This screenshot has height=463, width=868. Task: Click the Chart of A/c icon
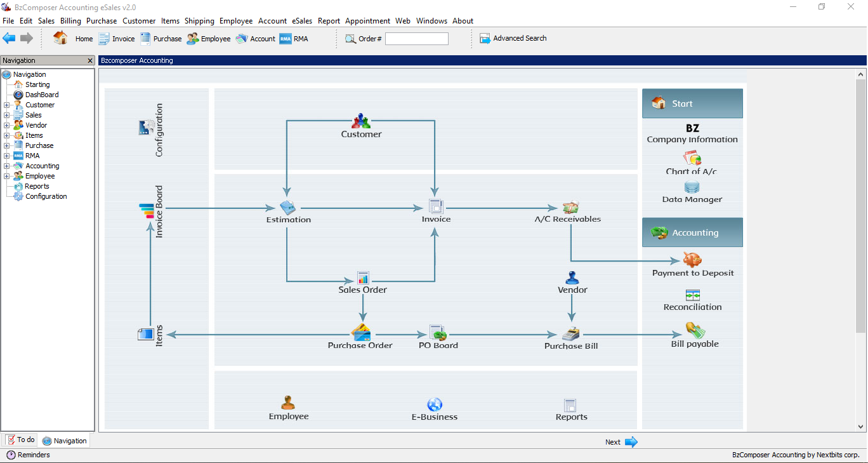pos(692,158)
